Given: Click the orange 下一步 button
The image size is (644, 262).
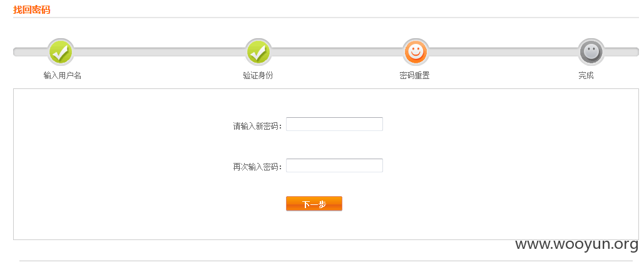Looking at the screenshot, I should (x=314, y=204).
